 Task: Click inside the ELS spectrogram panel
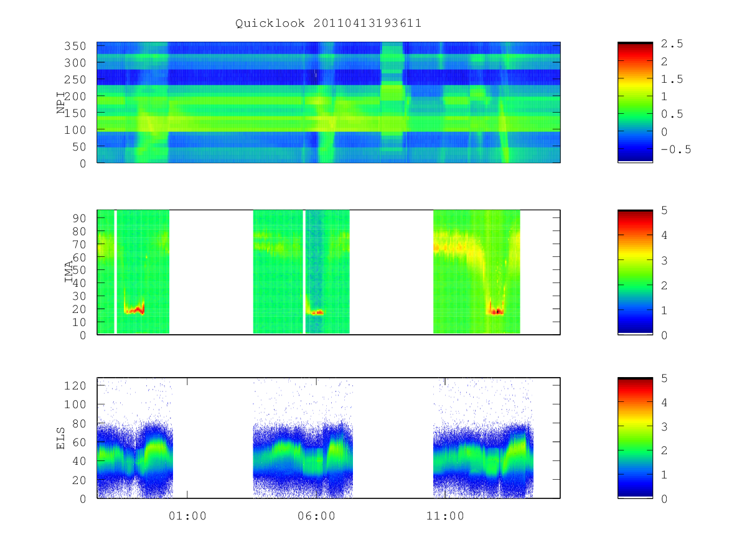coord(329,438)
